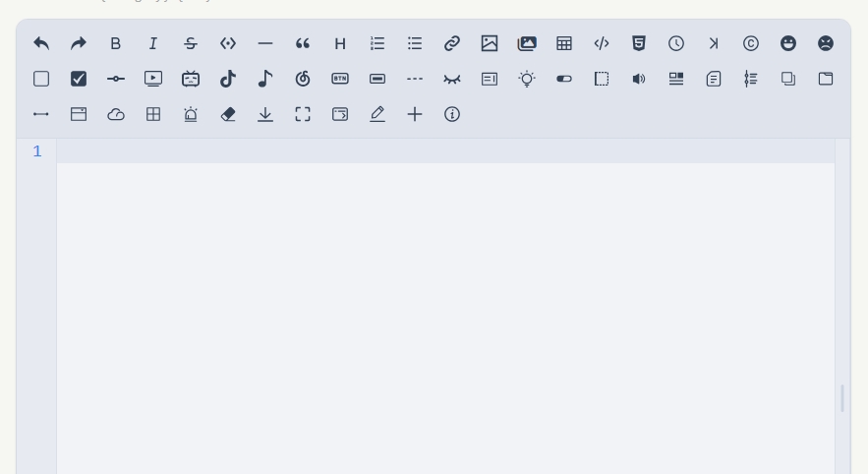Click the window-with-arrow preview icon

pos(340,114)
